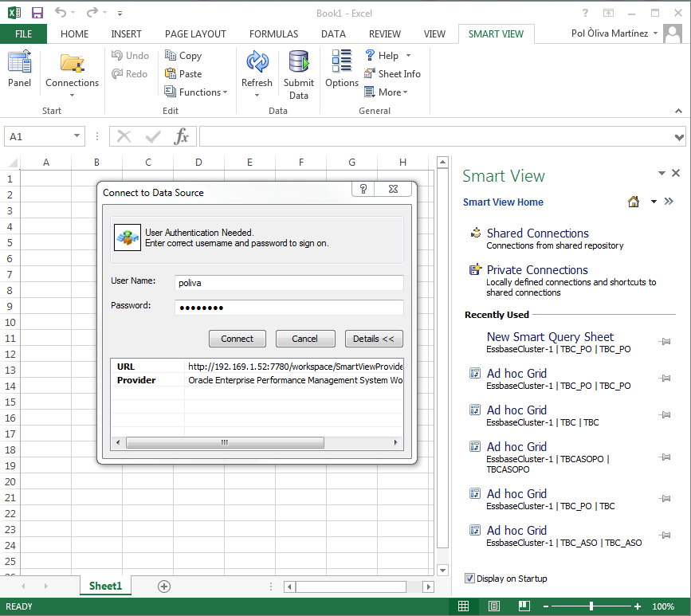Click the Password input field
The image size is (691, 616).
[289, 308]
